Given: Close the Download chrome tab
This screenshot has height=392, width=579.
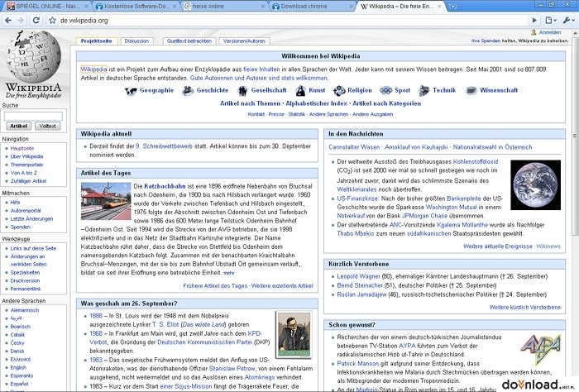Looking at the screenshot, I should 352,7.
